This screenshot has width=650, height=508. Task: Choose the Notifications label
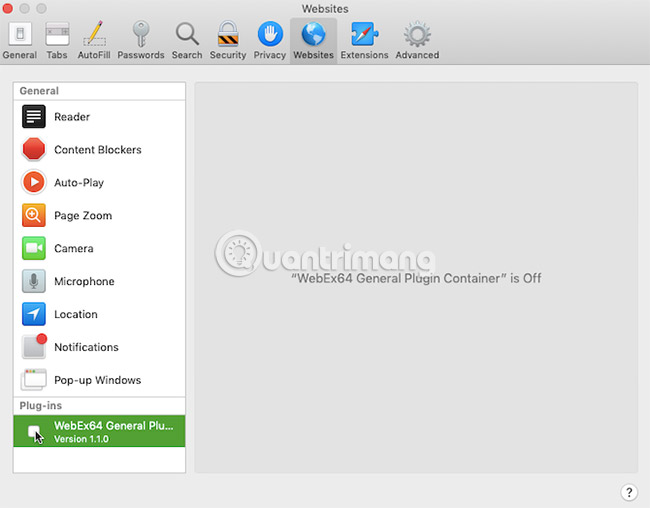coord(87,347)
